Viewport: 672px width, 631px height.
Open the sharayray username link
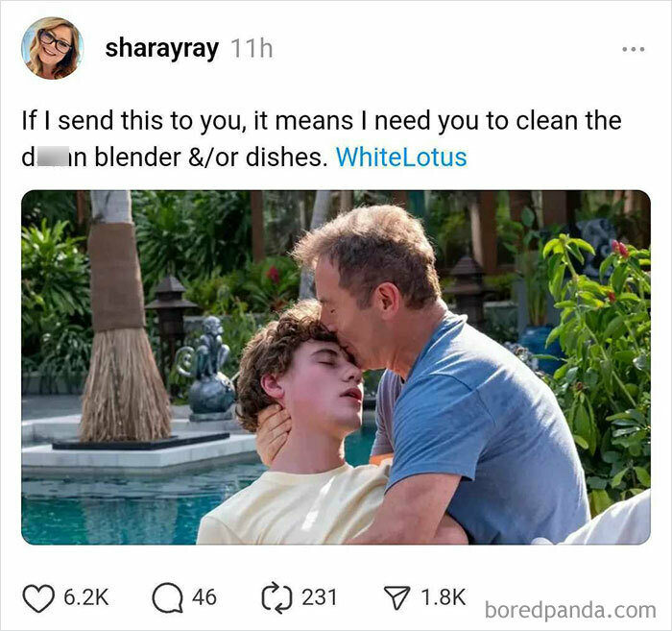162,49
